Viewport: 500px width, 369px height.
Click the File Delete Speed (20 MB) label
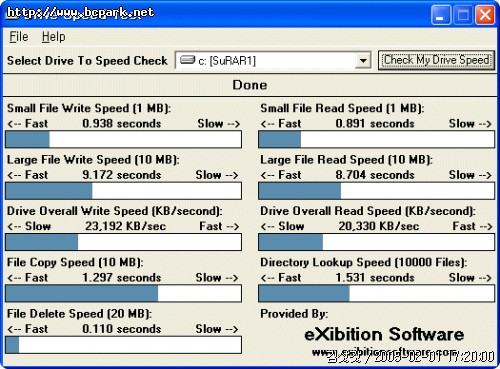point(80,314)
